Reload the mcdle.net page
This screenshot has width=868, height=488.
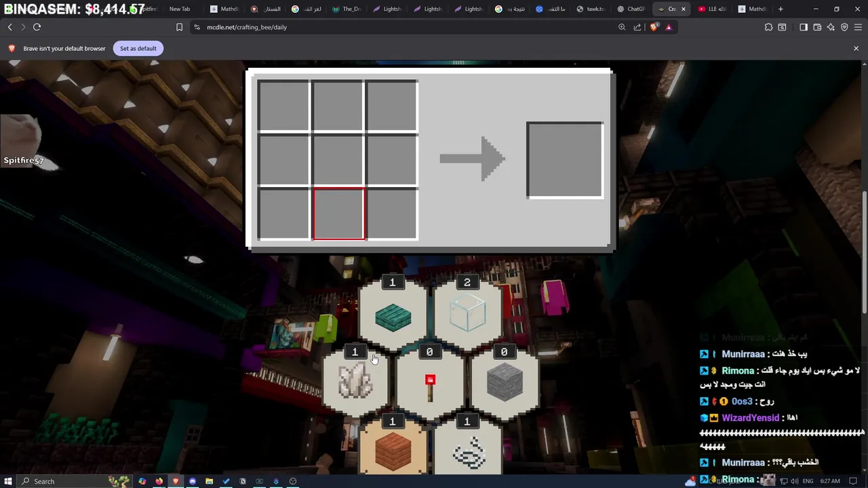point(37,27)
